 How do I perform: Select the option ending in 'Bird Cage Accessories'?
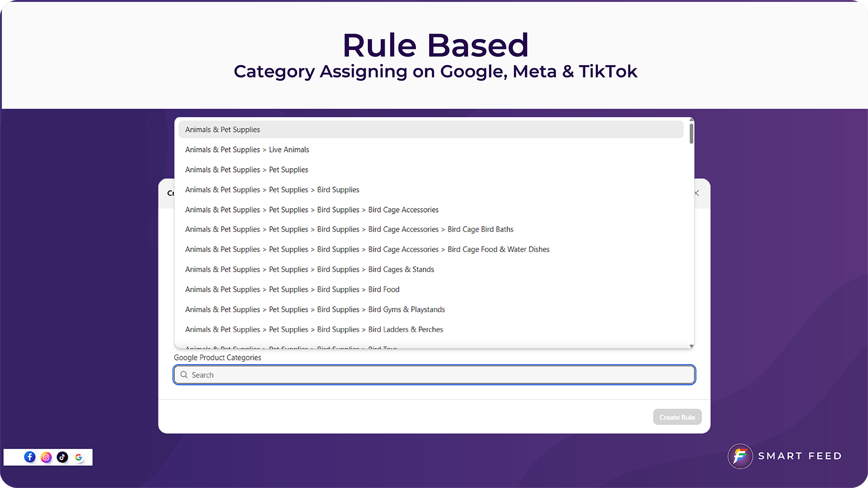pyautogui.click(x=431, y=210)
